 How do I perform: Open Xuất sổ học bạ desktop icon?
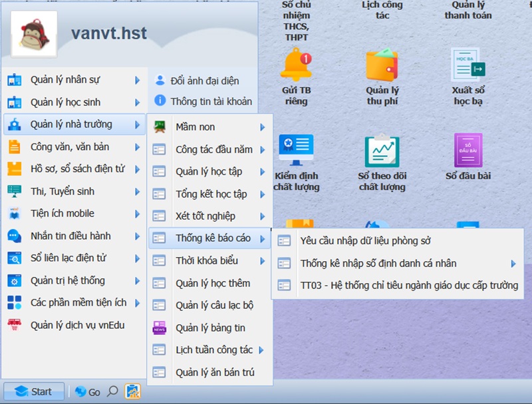(468, 64)
